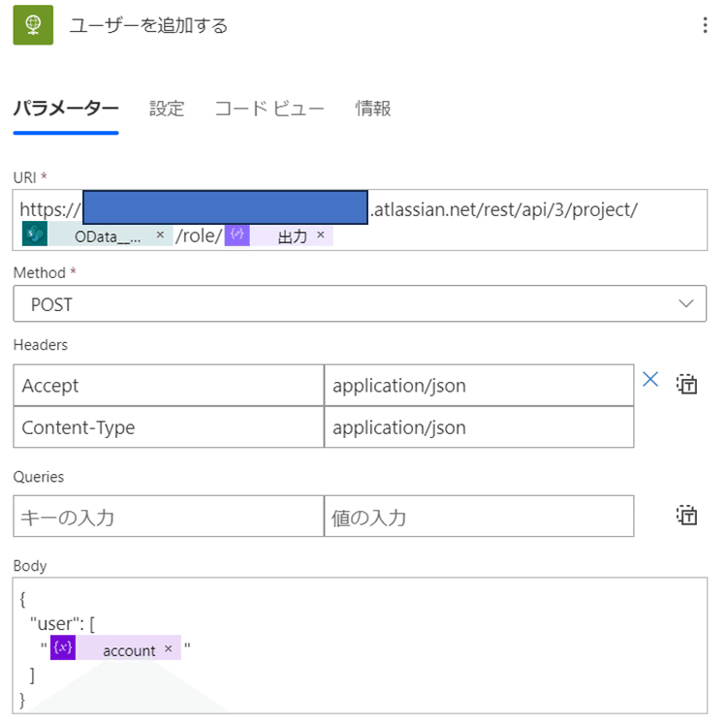Switch to the 設定 tab
Viewport: 728px width, 723px height.
pos(167,109)
